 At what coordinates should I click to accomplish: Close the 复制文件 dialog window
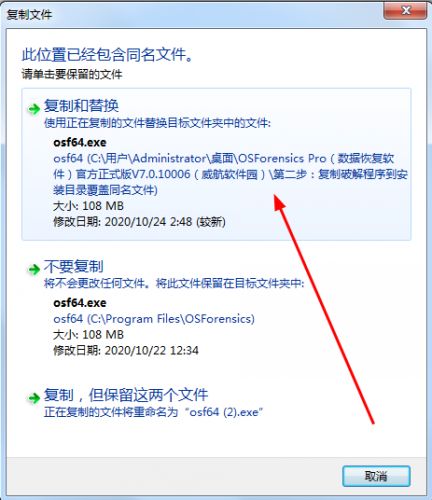[405, 11]
